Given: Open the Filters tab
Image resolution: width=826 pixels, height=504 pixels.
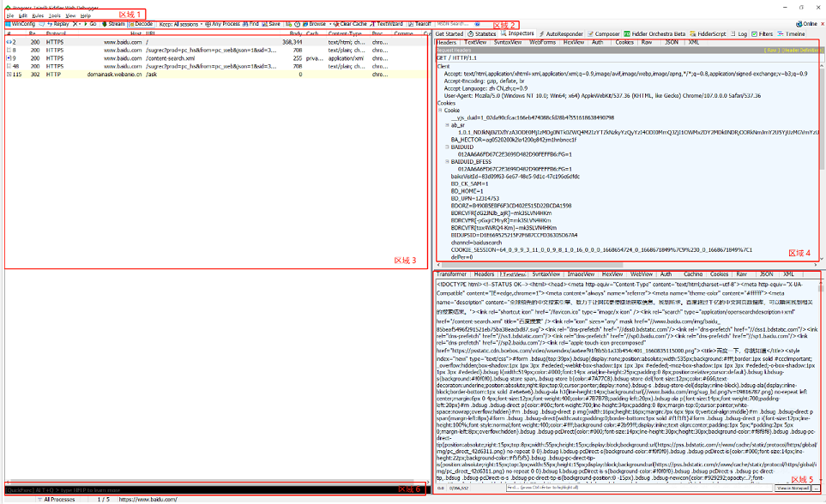Looking at the screenshot, I should point(763,33).
